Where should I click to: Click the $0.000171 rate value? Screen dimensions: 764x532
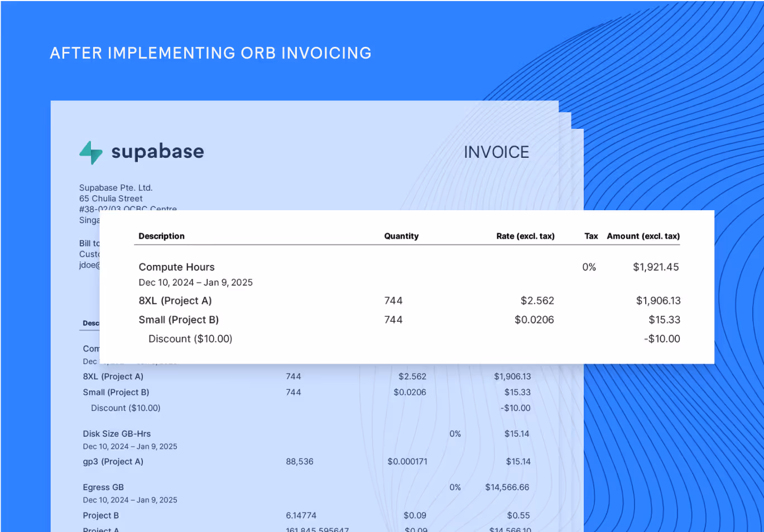coord(407,461)
